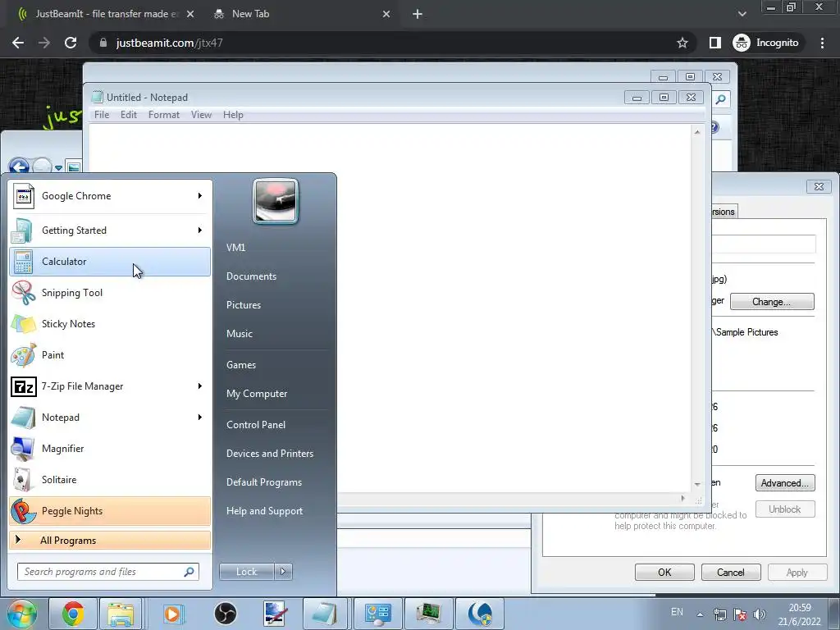
Task: Open Windows Explorer from taskbar
Action: (x=121, y=614)
